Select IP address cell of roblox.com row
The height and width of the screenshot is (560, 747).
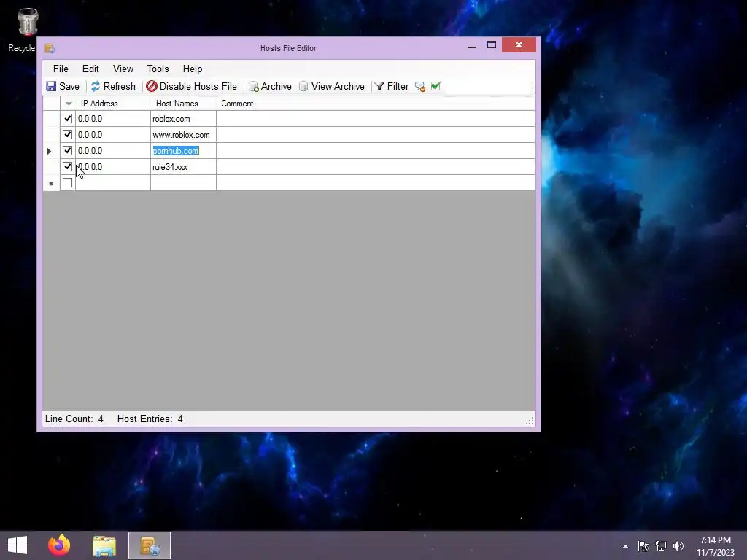pos(113,119)
